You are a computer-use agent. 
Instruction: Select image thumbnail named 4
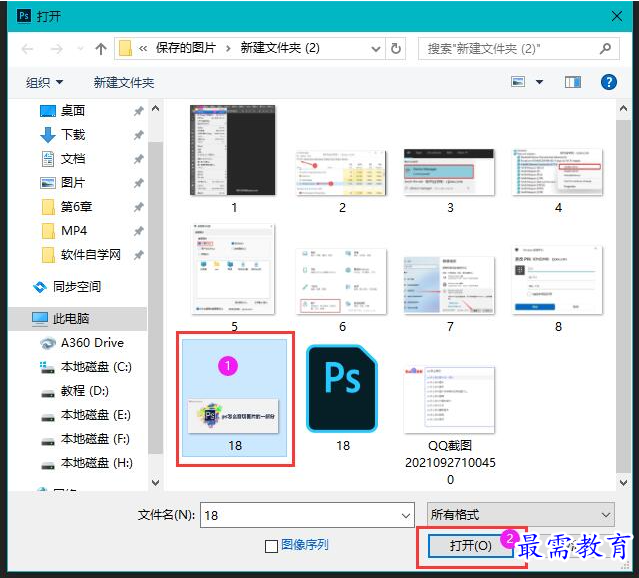[557, 172]
